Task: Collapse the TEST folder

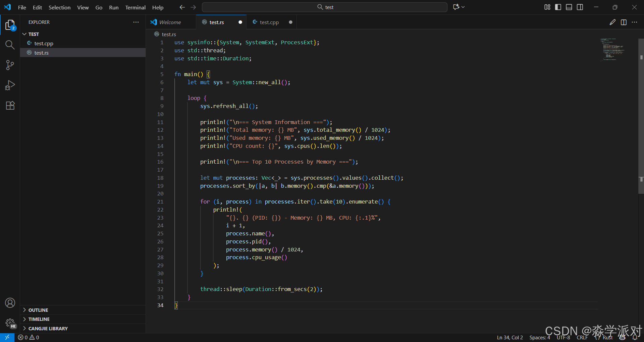Action: [x=83, y=34]
